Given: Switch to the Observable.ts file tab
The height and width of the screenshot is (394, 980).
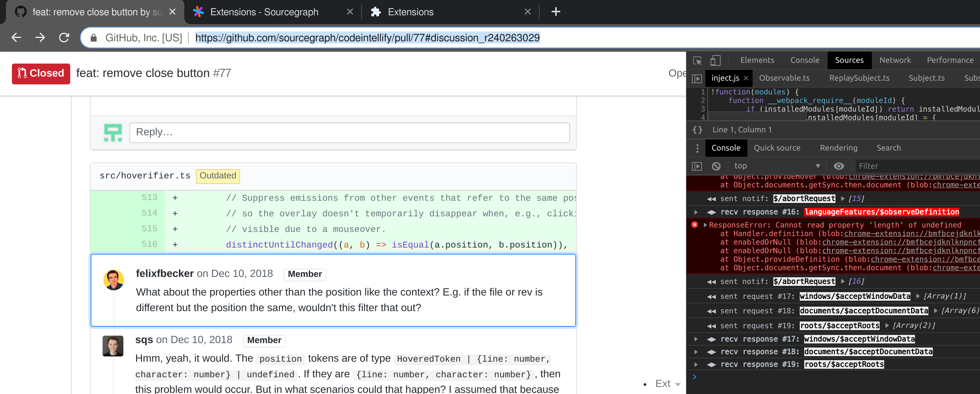Looking at the screenshot, I should point(784,78).
